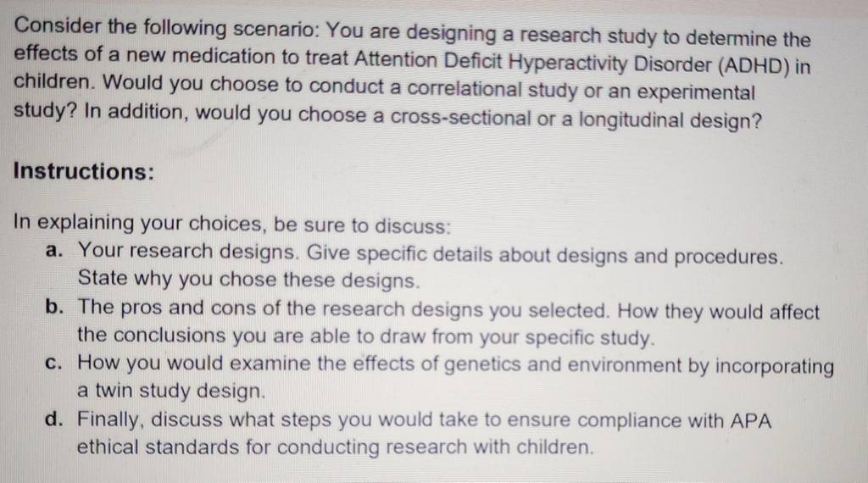Click the list marker 'd.'

[54, 419]
